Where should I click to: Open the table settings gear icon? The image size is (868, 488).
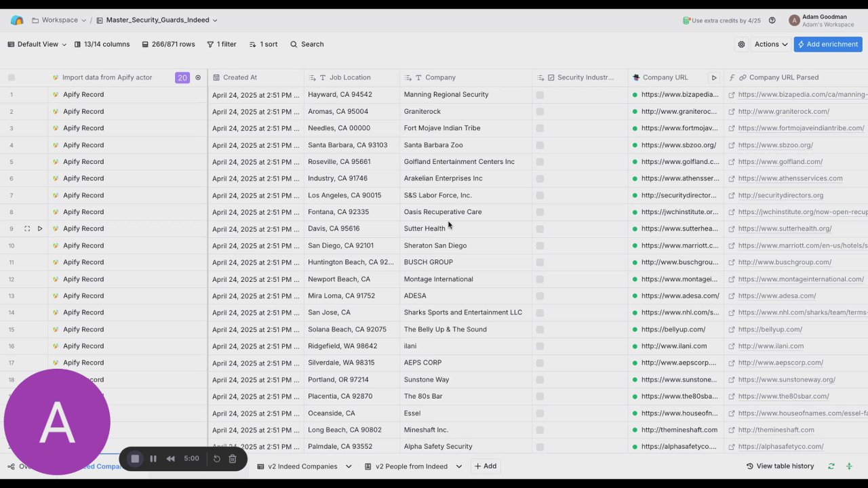[x=741, y=44]
